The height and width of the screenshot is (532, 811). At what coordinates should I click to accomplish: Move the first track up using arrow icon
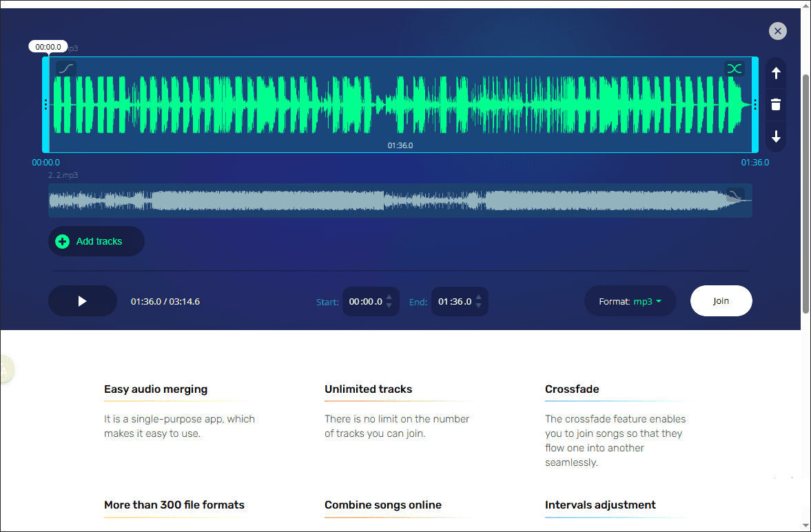click(x=775, y=73)
